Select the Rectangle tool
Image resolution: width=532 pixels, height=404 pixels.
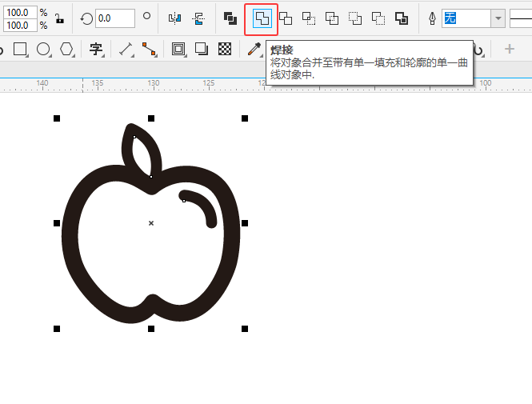pos(20,49)
